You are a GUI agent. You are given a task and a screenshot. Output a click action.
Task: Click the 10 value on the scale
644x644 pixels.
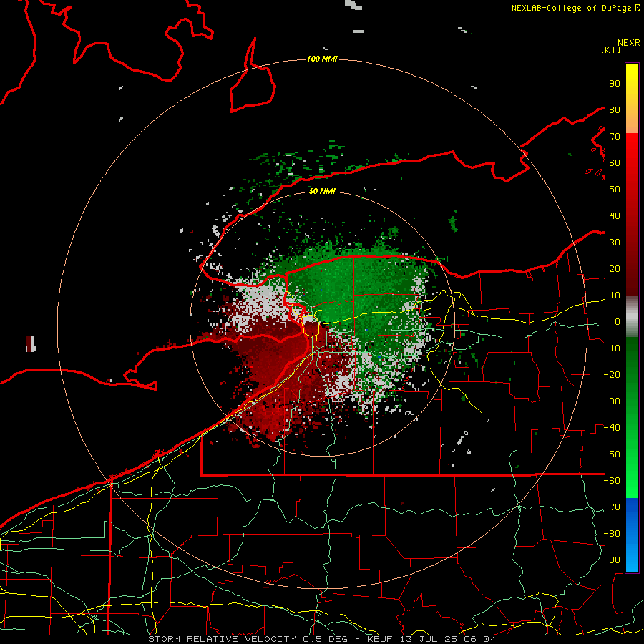coord(615,296)
